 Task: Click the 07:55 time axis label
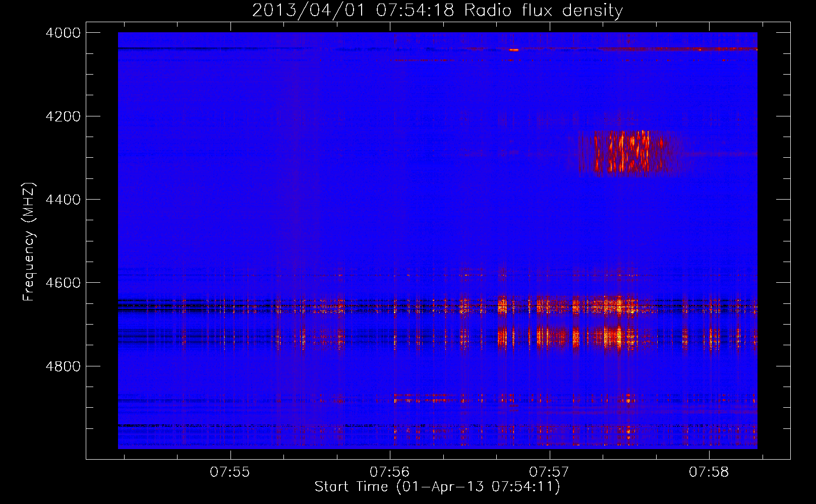230,472
